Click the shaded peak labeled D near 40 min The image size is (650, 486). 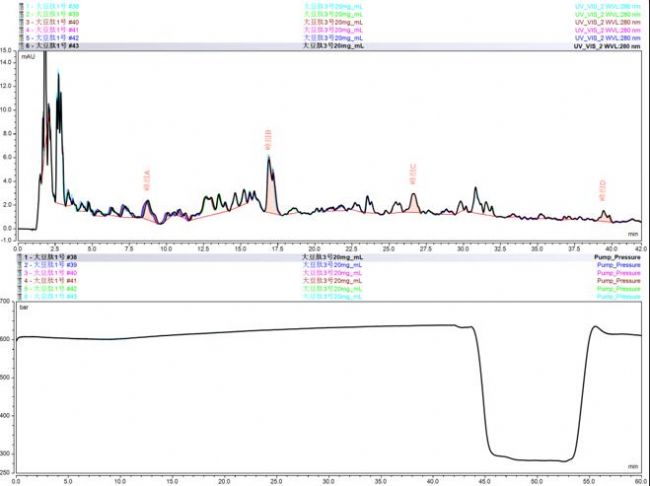(604, 215)
